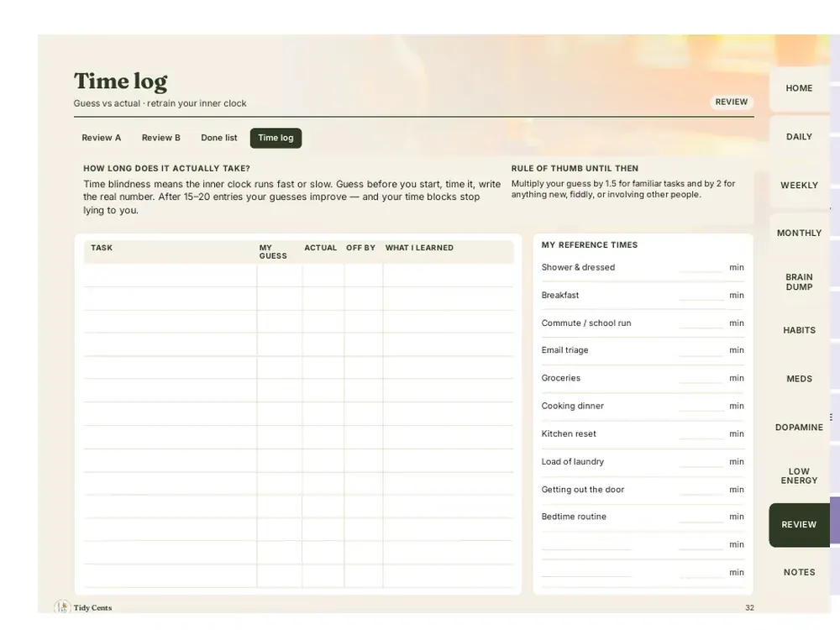Click the RULE OF THUMB UNTIL THEN heading

tap(575, 168)
